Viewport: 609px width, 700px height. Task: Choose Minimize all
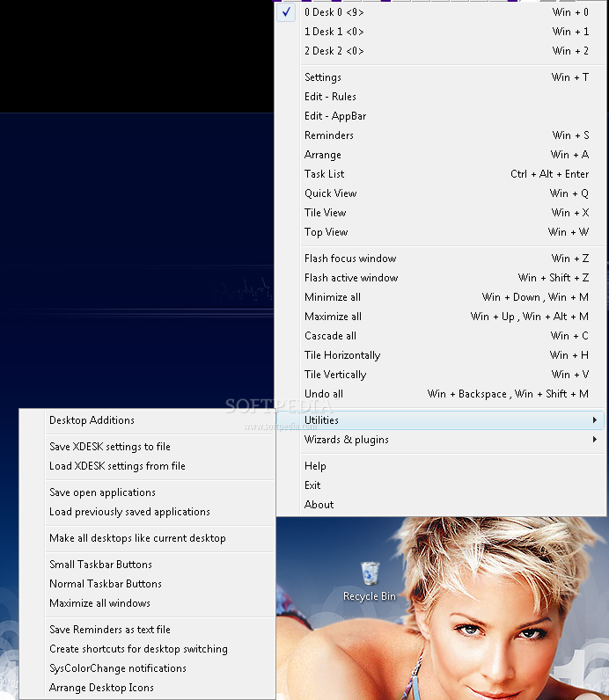tap(440, 297)
